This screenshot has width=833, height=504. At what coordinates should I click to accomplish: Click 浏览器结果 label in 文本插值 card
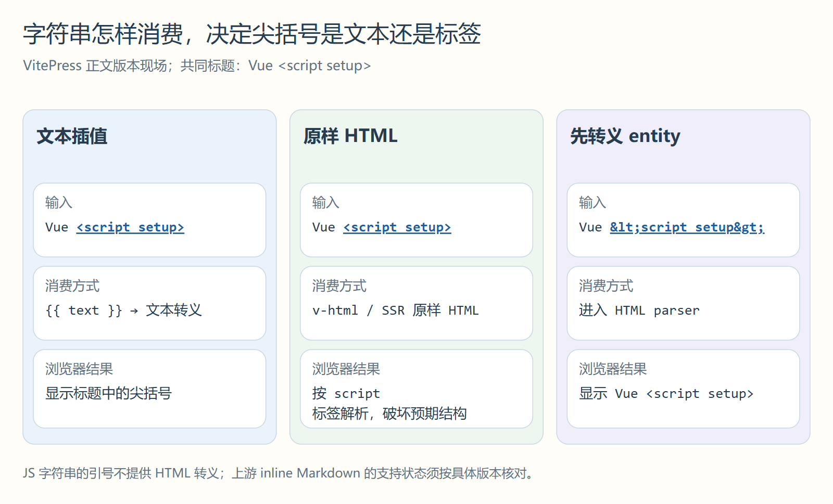tap(79, 369)
